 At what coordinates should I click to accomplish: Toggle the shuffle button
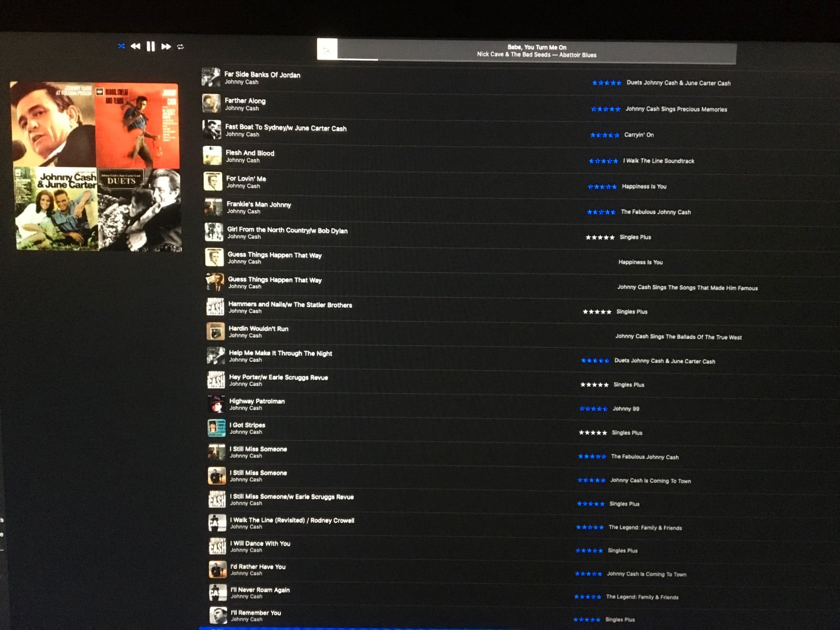[121, 46]
